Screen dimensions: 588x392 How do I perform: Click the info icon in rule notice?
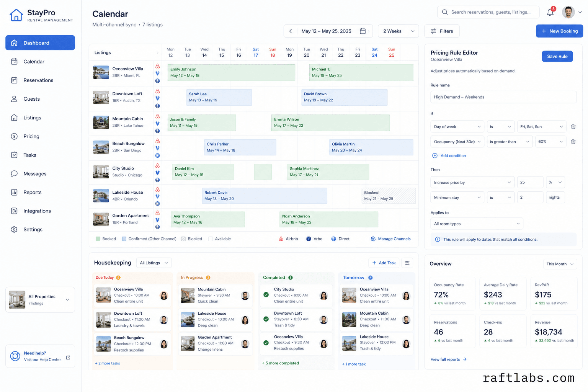tap(438, 239)
